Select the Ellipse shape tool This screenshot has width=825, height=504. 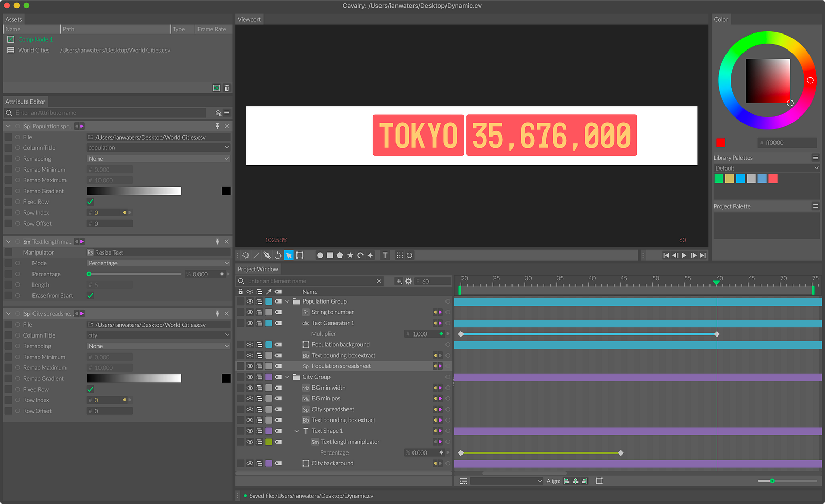(x=320, y=255)
